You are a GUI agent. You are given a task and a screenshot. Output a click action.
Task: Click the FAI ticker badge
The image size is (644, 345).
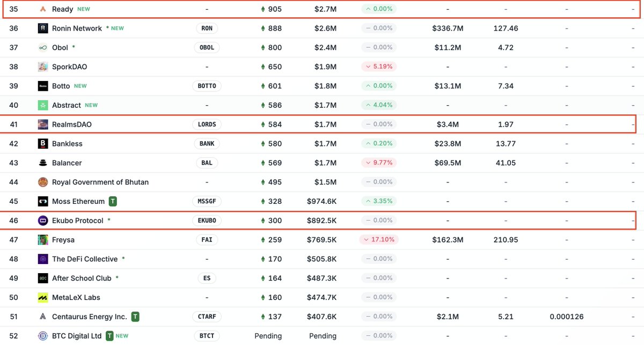point(207,240)
